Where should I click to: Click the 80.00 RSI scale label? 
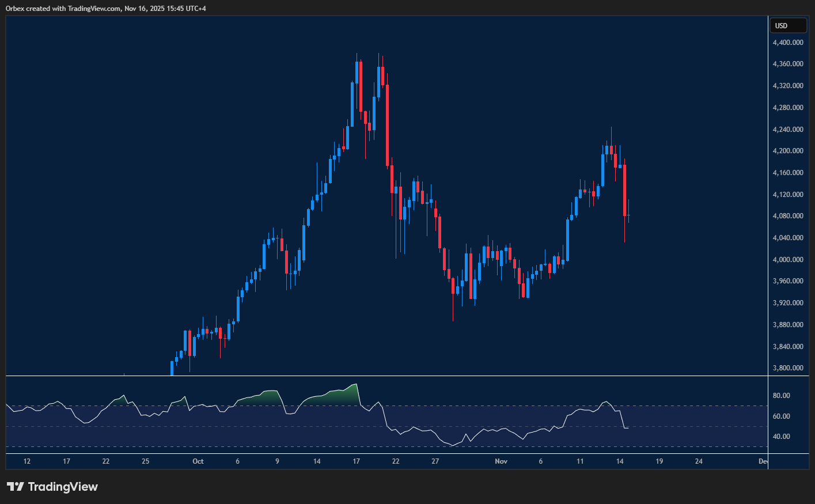tap(782, 396)
